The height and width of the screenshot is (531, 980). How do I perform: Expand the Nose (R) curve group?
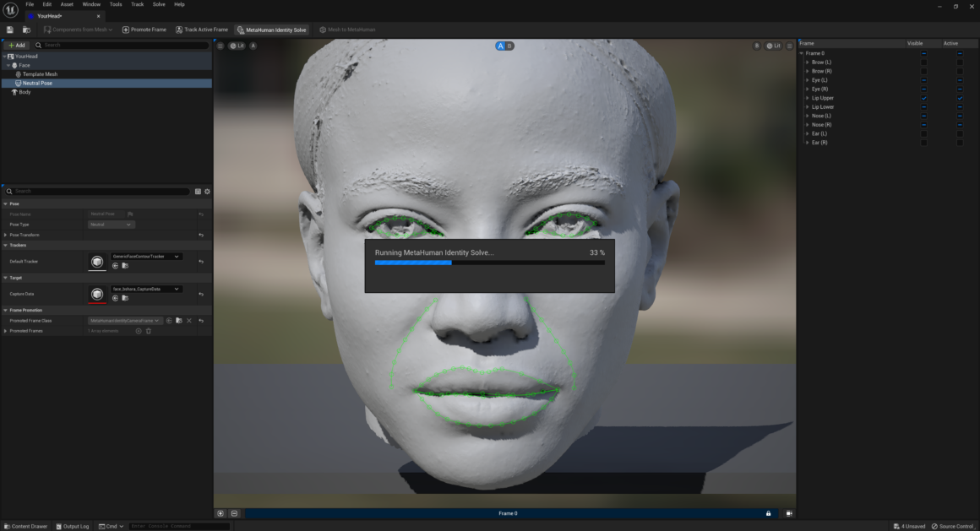pos(808,125)
